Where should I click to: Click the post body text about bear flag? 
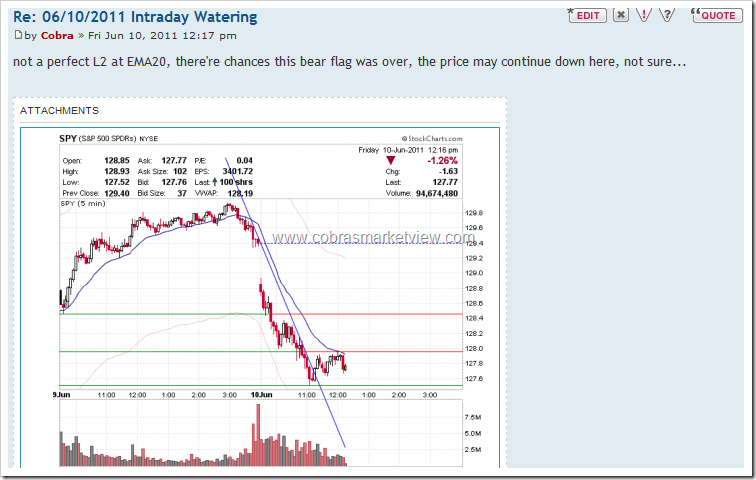click(349, 62)
